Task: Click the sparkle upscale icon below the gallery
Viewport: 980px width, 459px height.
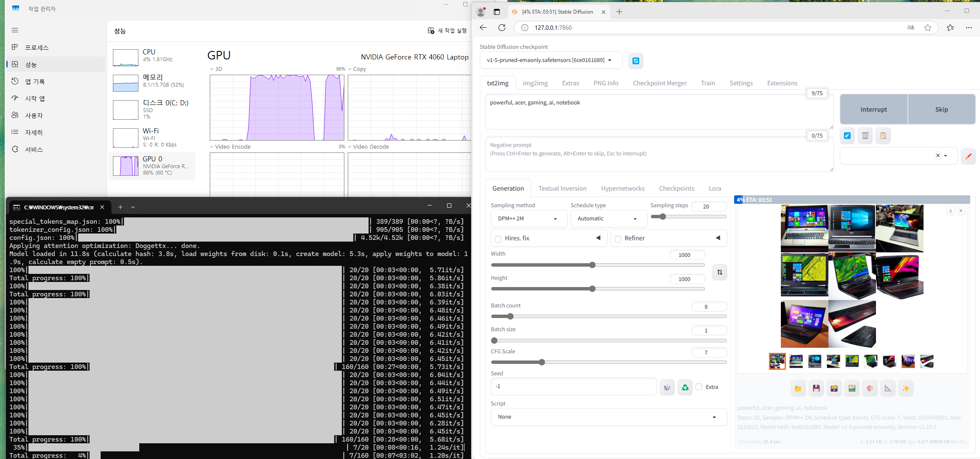Action: click(x=906, y=388)
